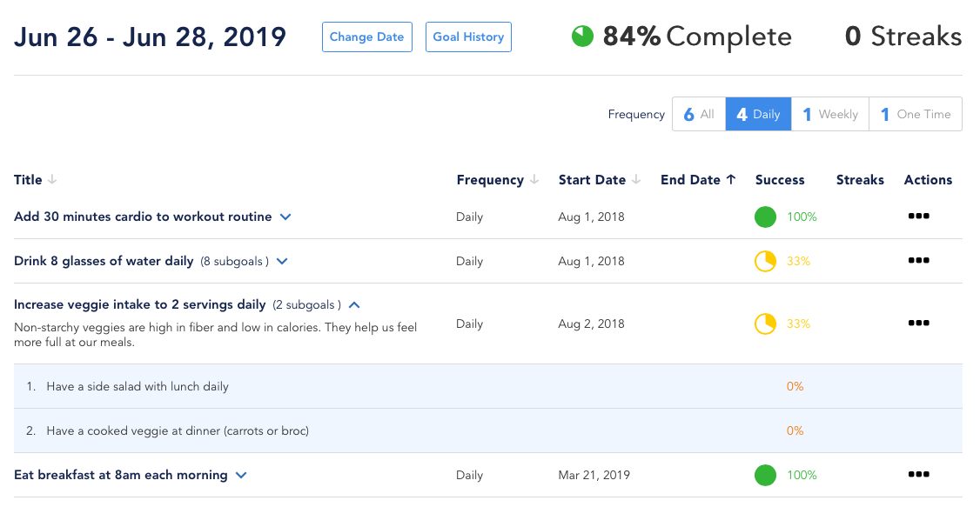Show all 6 goals frequency tab

pos(699,114)
